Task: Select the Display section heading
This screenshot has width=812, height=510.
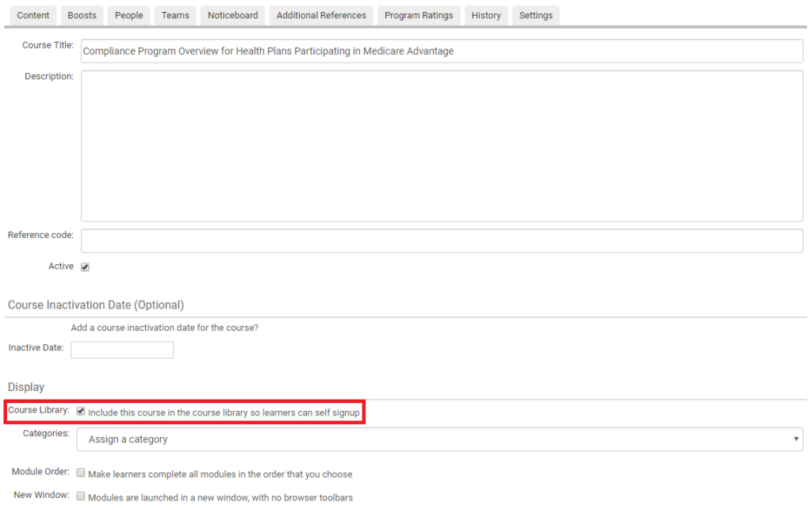Action: point(26,386)
